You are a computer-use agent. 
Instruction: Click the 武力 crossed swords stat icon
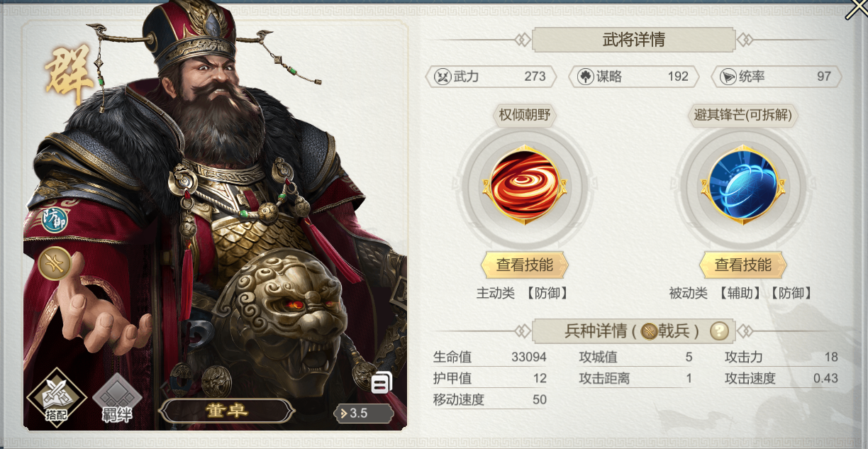tap(443, 77)
